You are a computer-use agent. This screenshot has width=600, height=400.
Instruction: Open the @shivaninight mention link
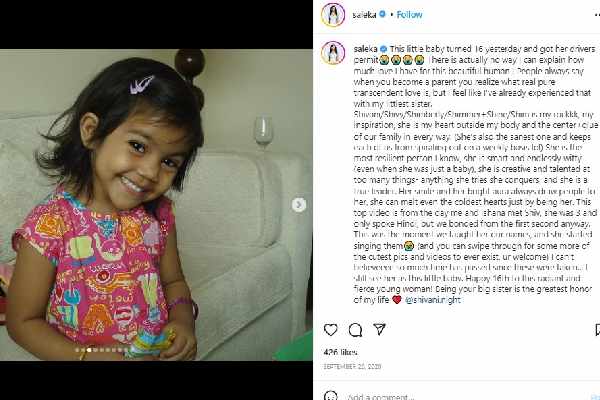click(433, 300)
